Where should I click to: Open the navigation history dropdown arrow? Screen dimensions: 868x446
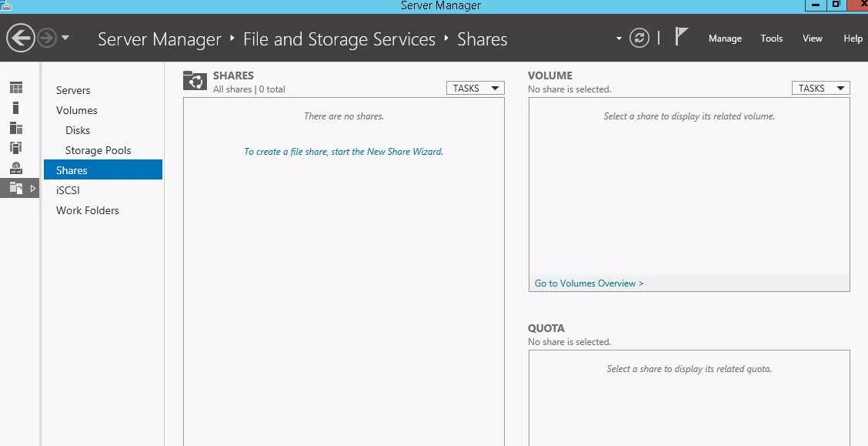[x=65, y=38]
